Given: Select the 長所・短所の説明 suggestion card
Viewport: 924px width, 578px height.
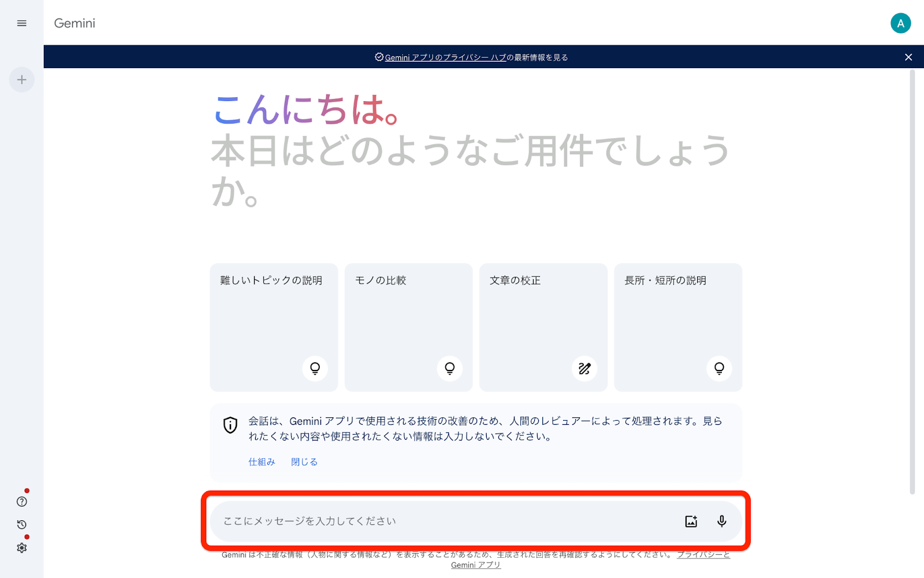Looking at the screenshot, I should coord(678,327).
